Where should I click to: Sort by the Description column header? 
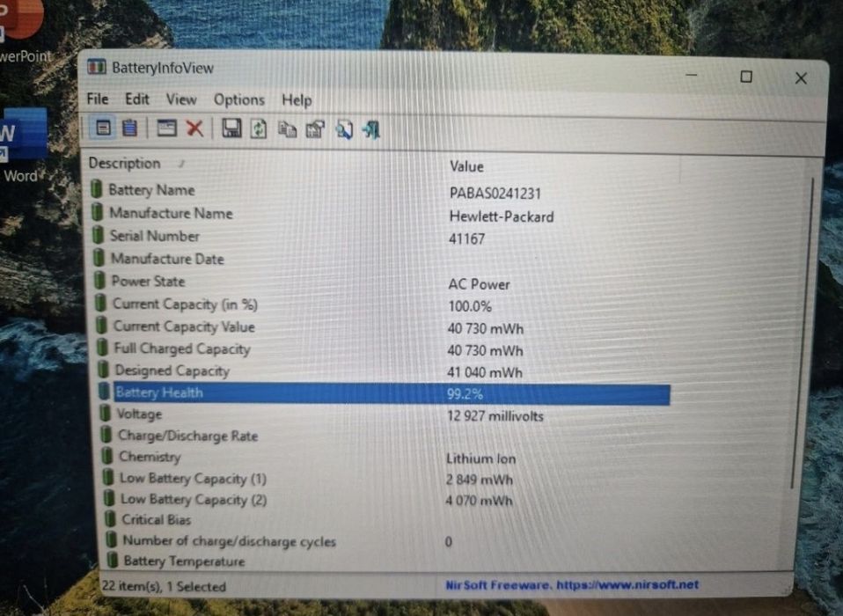(x=125, y=163)
